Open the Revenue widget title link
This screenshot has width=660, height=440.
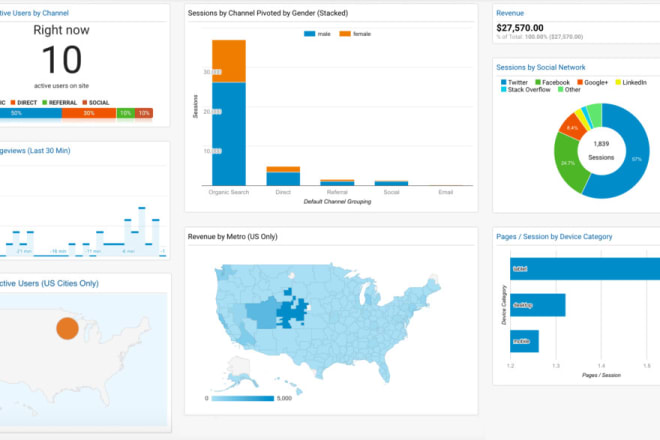[510, 13]
